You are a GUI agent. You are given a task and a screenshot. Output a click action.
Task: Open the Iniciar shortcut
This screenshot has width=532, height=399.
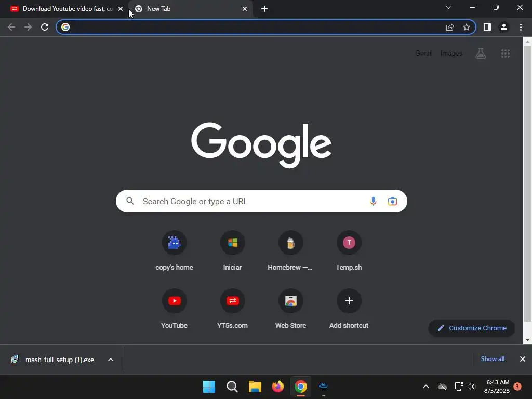pos(232,251)
